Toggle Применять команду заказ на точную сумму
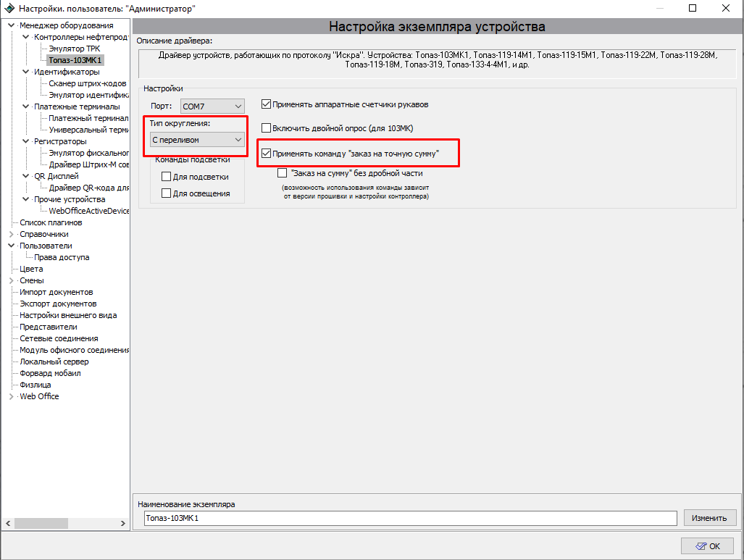 (x=266, y=154)
